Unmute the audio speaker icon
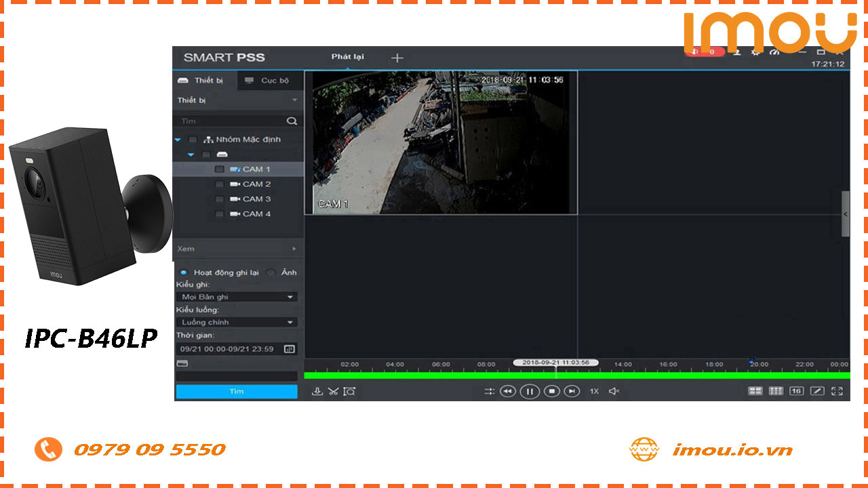The height and width of the screenshot is (488, 868). click(614, 391)
